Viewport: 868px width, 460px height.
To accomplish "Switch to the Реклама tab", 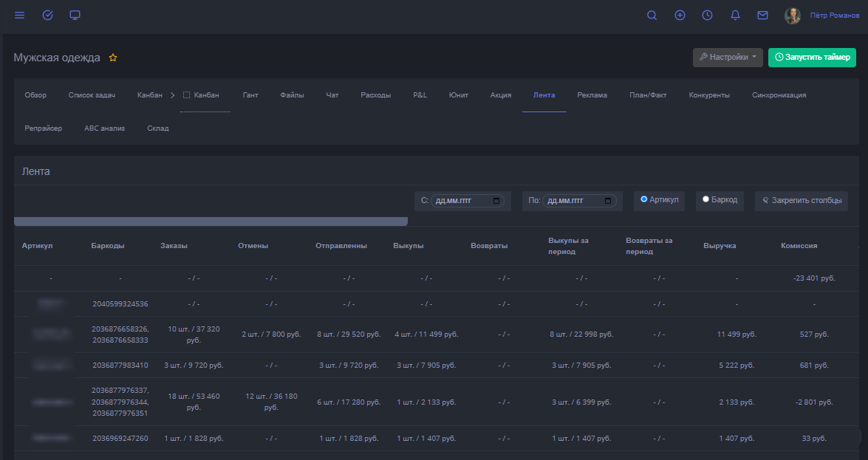I will [592, 95].
